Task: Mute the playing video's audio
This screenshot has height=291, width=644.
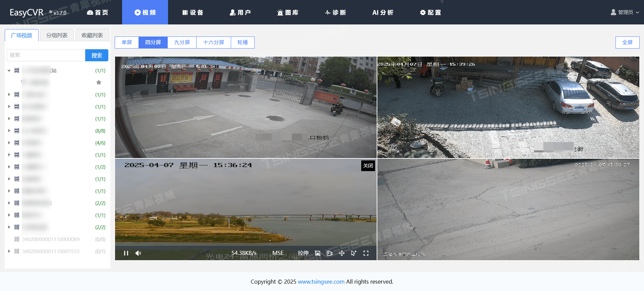Action: point(138,253)
